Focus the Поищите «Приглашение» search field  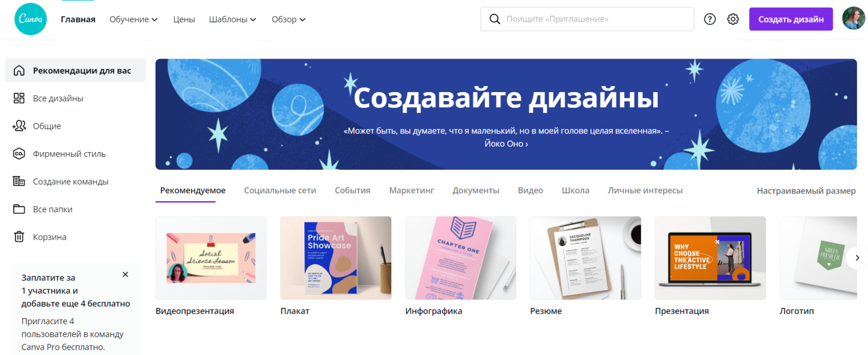pos(587,19)
